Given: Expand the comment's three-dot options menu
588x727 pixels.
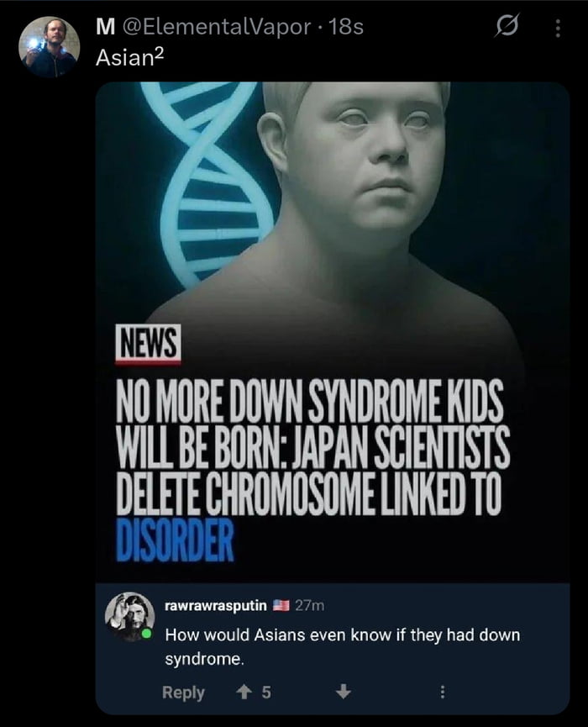Looking at the screenshot, I should (443, 693).
